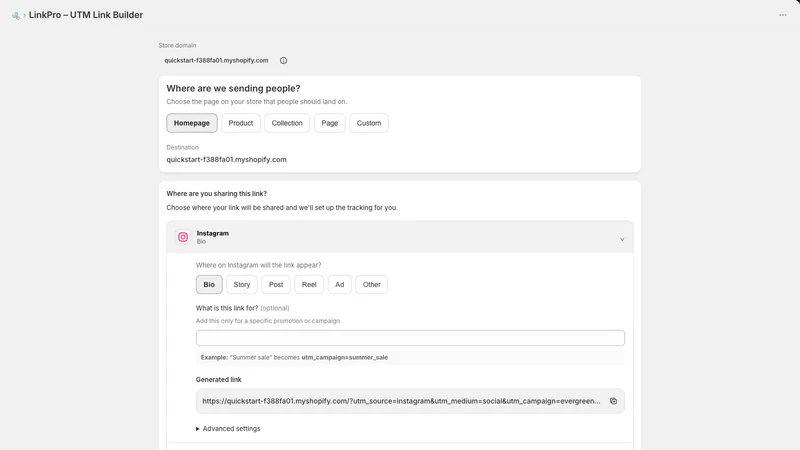Click the Destination value text

click(x=226, y=160)
